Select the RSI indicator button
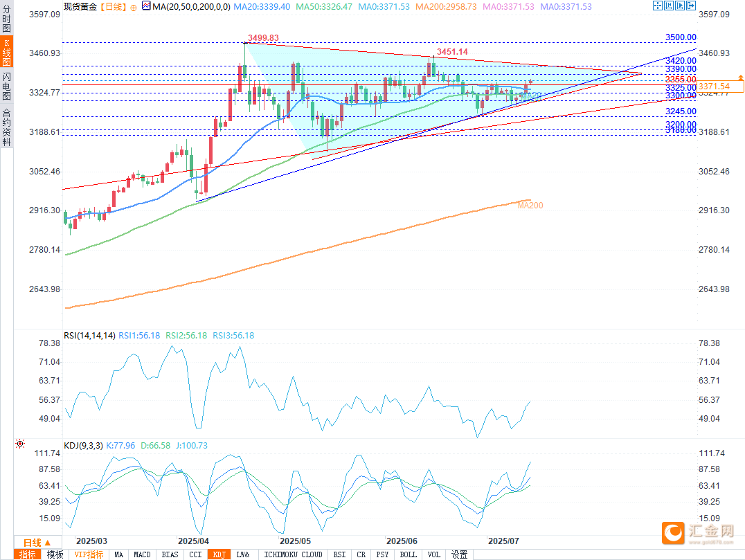Image resolution: width=745 pixels, height=560 pixels. click(x=339, y=554)
